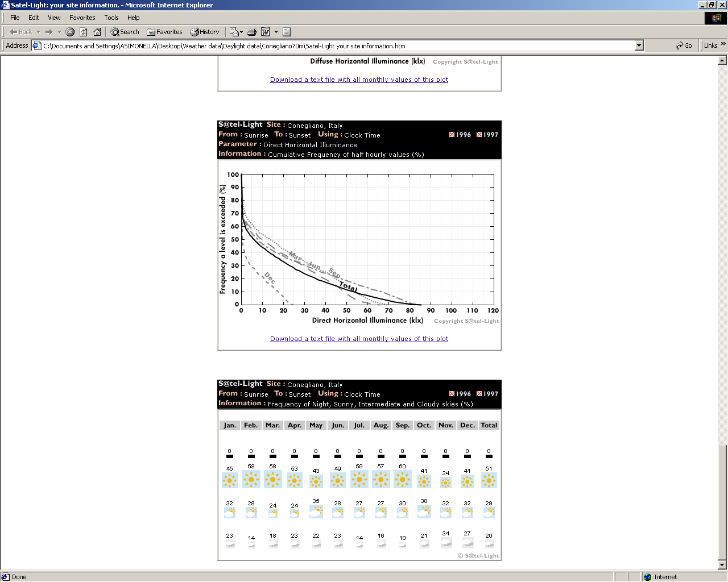The image size is (728, 582).
Task: Click the Go button beside address bar
Action: (684, 45)
